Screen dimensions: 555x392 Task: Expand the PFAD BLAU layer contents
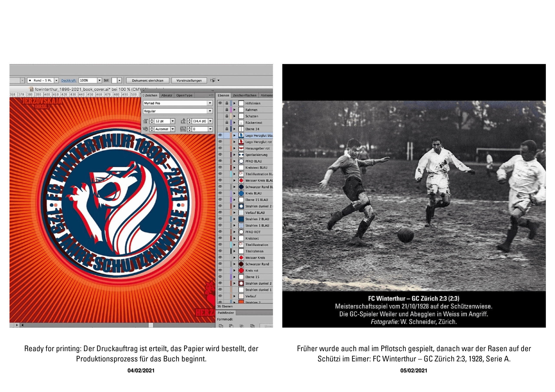tap(234, 161)
